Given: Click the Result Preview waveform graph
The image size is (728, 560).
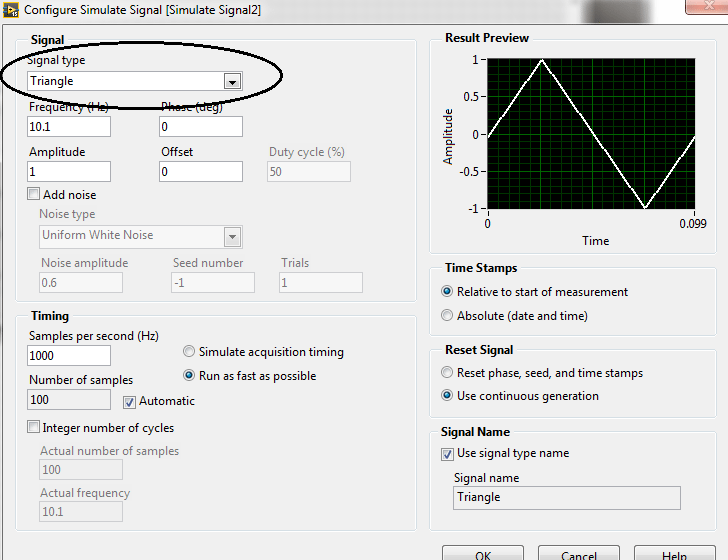Looking at the screenshot, I should 591,134.
